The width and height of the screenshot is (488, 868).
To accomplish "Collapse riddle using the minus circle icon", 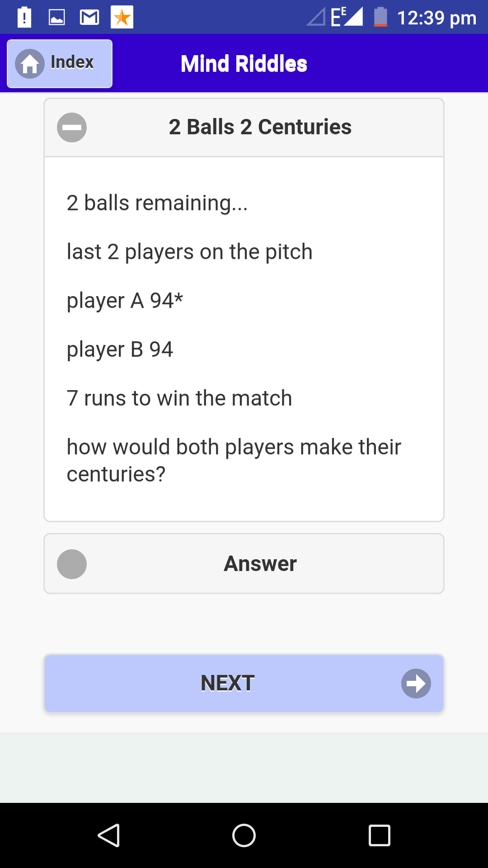I will 72,127.
